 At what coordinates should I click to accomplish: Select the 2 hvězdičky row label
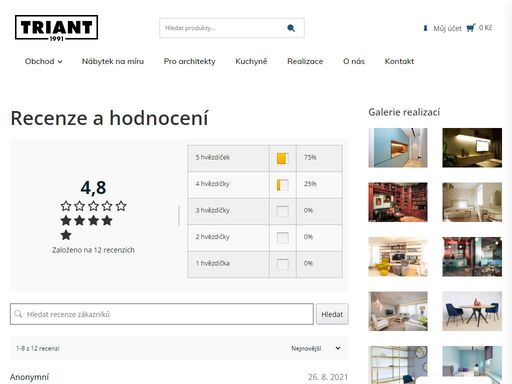[x=212, y=237]
